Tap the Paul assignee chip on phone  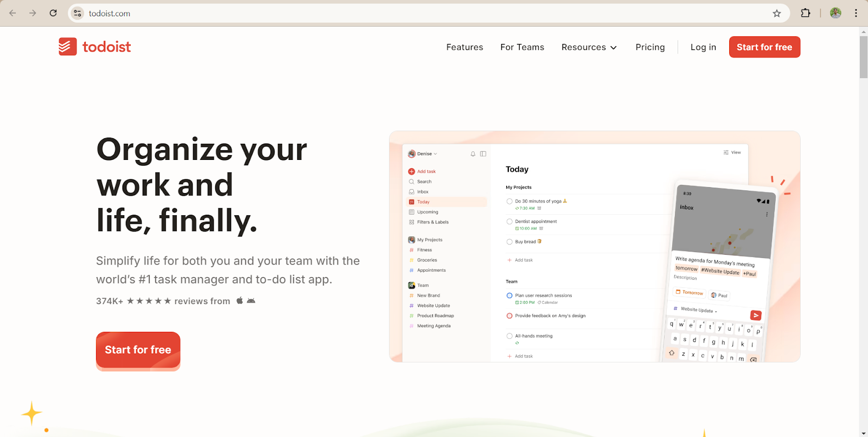[719, 295]
